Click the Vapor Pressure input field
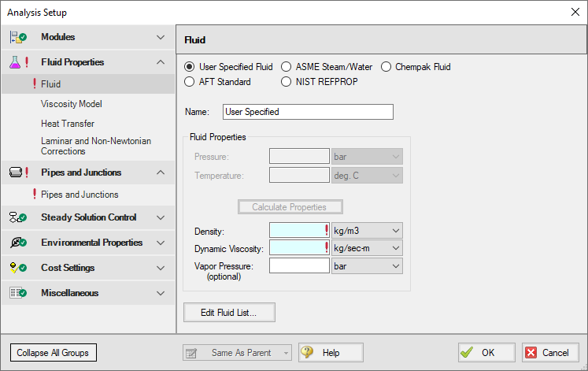588x371 pixels. [x=299, y=266]
